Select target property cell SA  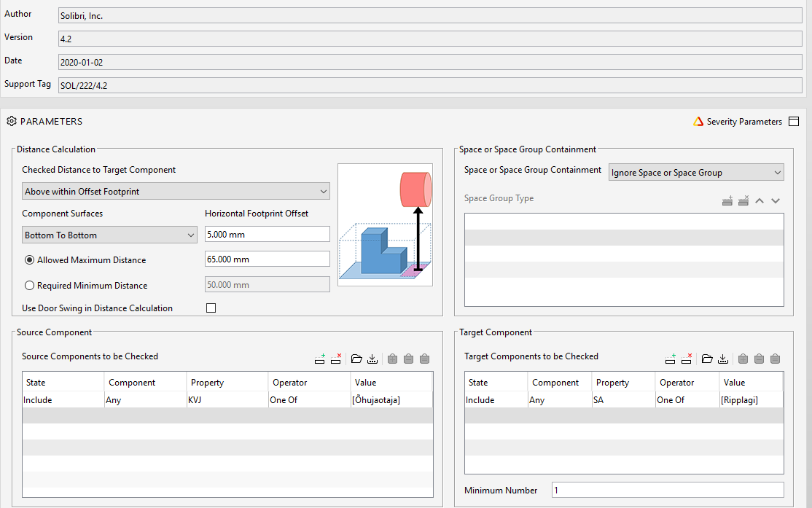pyautogui.click(x=623, y=400)
